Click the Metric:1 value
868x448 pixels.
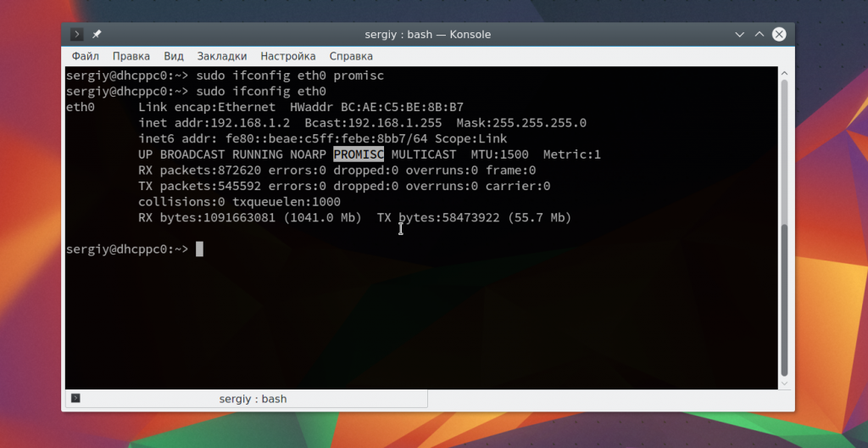(572, 154)
